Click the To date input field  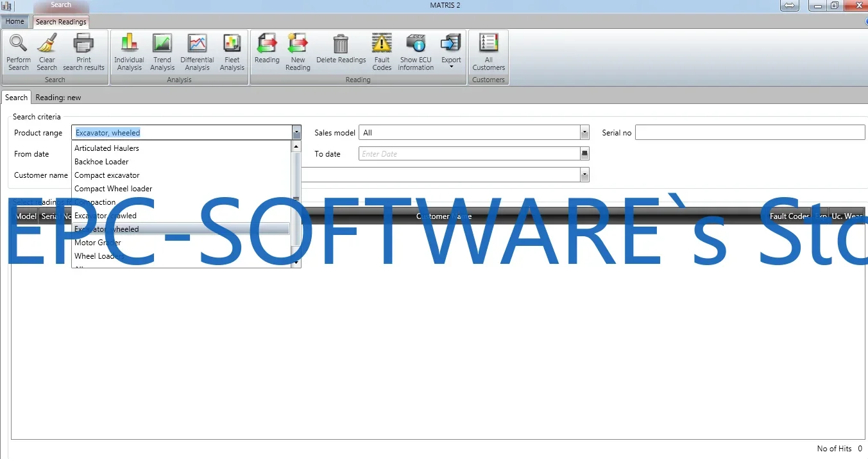point(470,154)
